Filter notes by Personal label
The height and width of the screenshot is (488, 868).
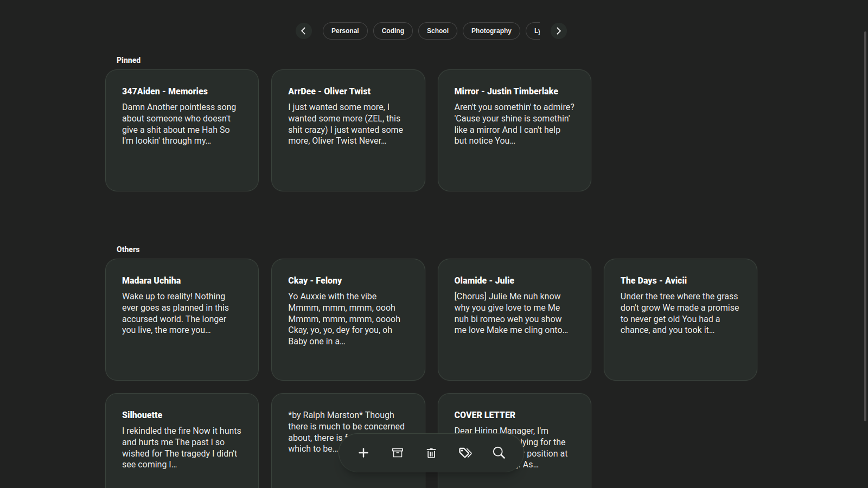coord(345,31)
